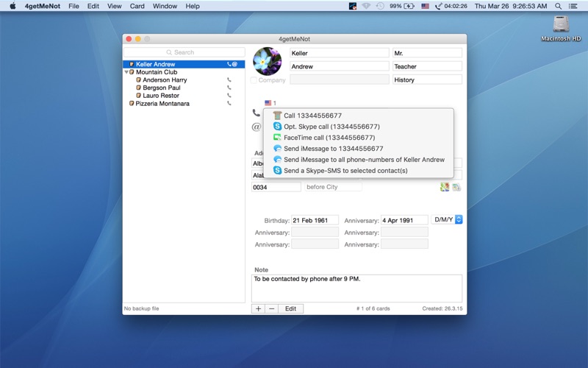This screenshot has width=588, height=368.
Task: Click the Mountain Club group card icon
Action: [132, 72]
